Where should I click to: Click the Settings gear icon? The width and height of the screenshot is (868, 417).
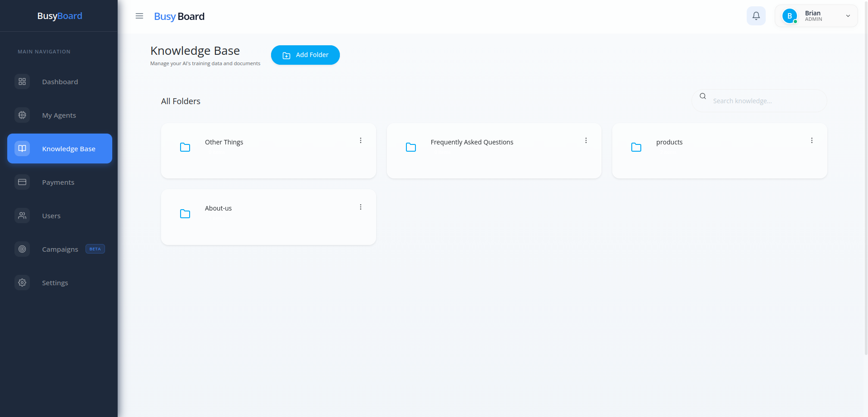[22, 283]
